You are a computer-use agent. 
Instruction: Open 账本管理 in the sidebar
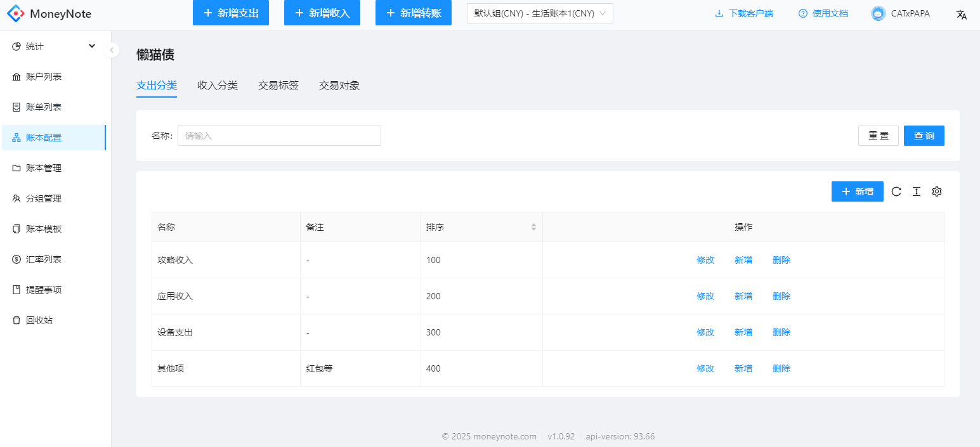click(x=54, y=168)
